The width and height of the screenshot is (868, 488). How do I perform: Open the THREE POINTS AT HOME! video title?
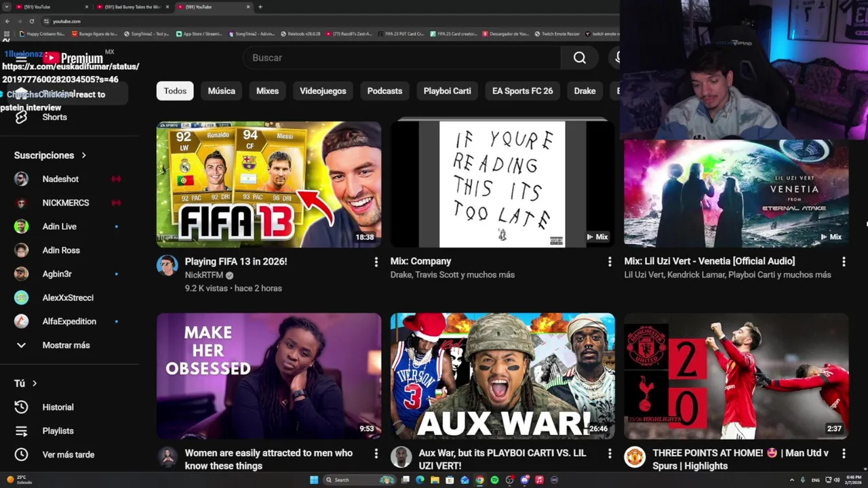click(741, 460)
